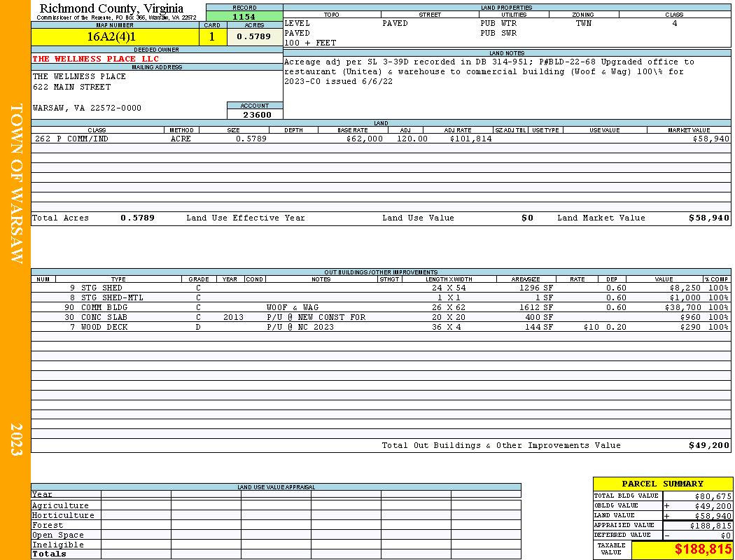Viewport: 735px width, 560px height.
Task: Click land base rate $62,000
Action: (364, 139)
